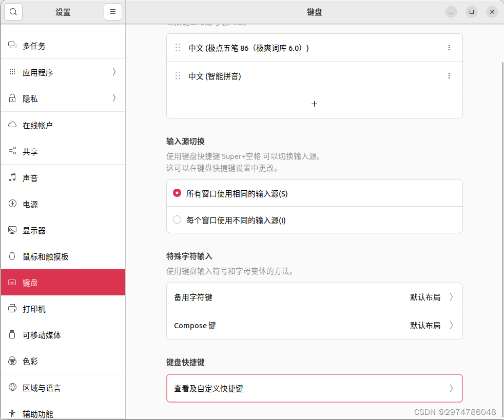Add a new input source with plus
The image size is (504, 420).
pos(314,104)
